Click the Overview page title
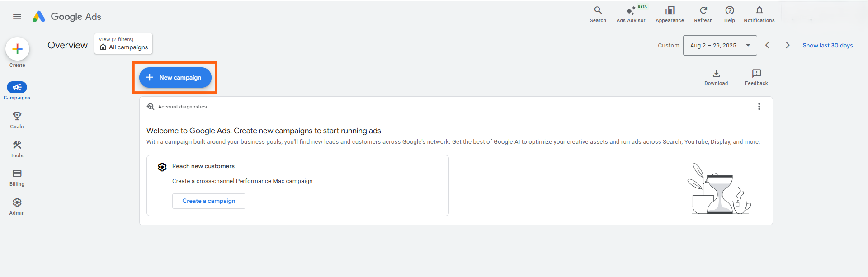 point(67,45)
